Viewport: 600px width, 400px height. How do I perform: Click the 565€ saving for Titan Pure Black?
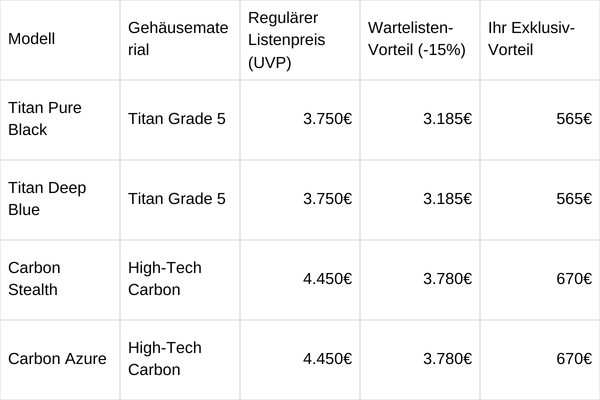point(574,119)
